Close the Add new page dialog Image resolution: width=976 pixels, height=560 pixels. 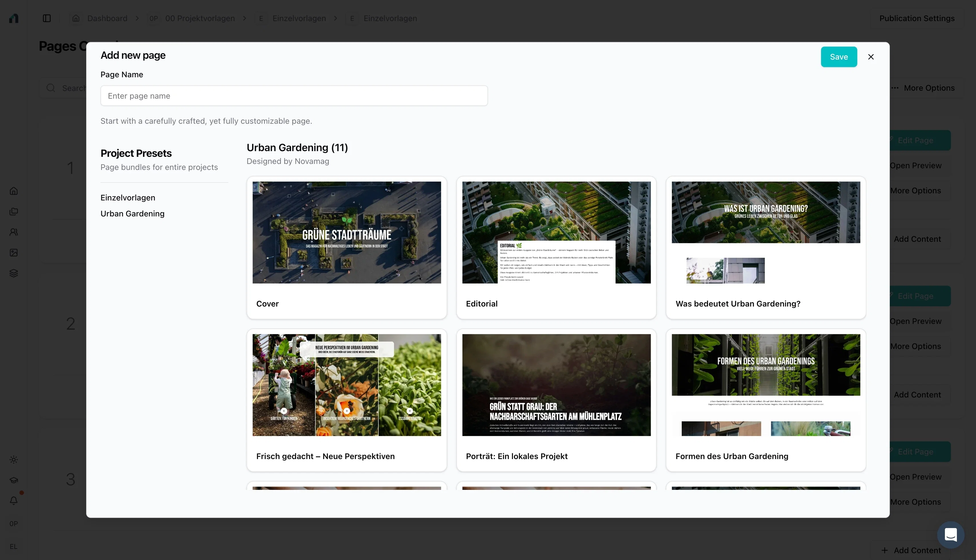871,57
